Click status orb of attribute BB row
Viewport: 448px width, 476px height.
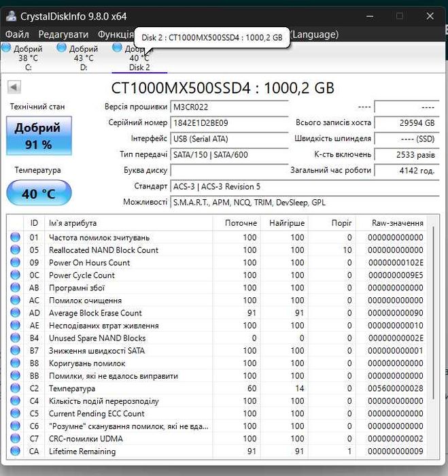pos(15,375)
